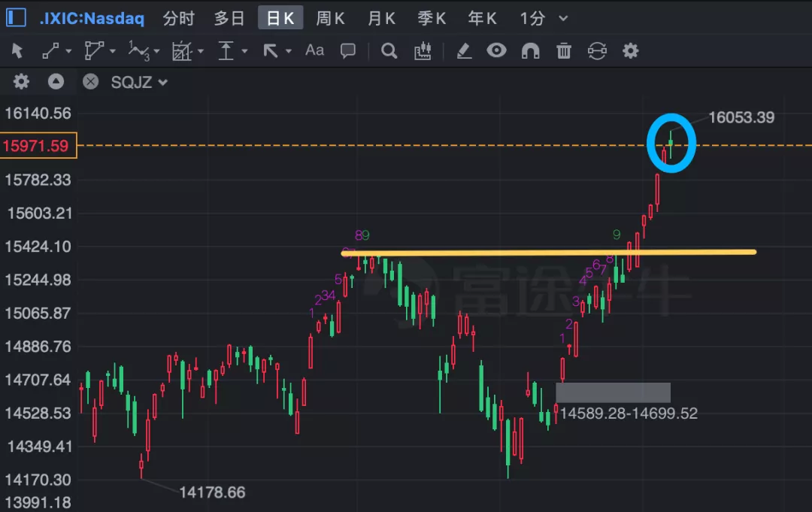812x512 pixels.
Task: Switch to the 周K weekly tab
Action: point(330,19)
